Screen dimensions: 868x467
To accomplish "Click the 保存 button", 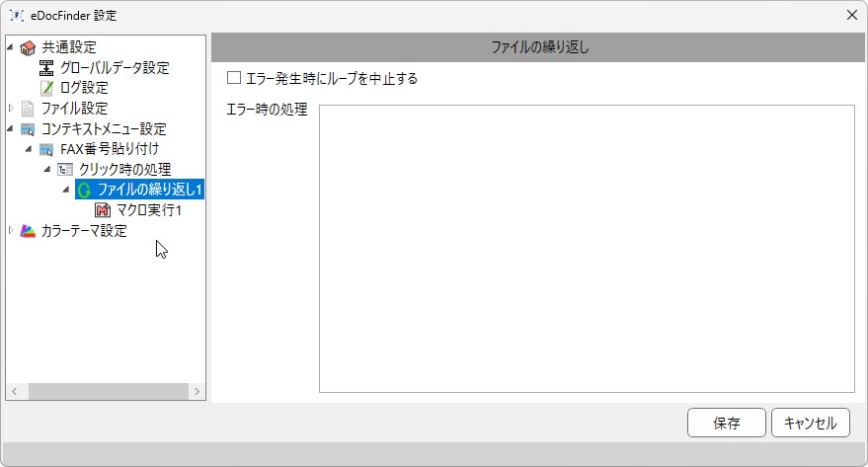I will (x=726, y=423).
